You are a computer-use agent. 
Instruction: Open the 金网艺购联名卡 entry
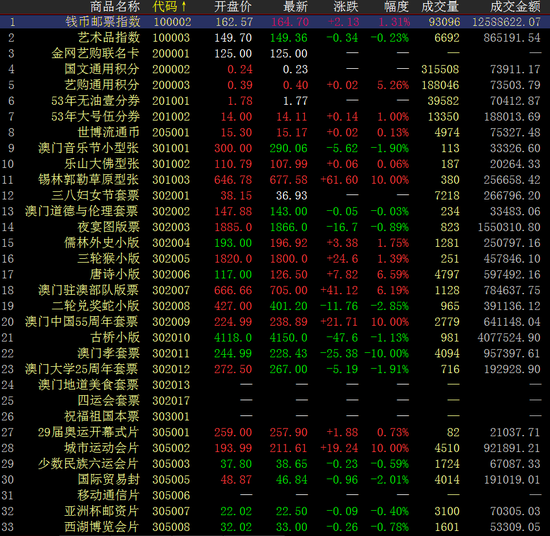tap(275, 53)
